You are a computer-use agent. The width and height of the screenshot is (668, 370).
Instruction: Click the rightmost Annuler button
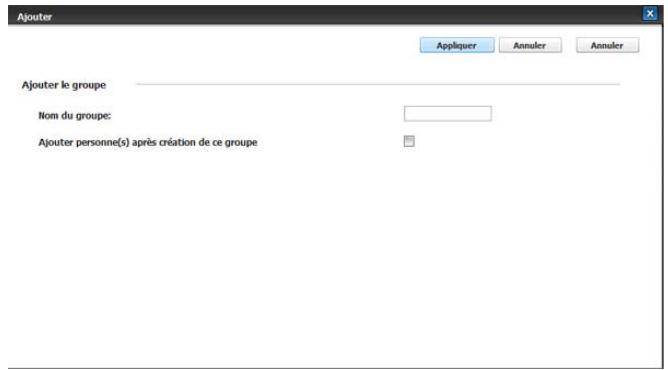pyautogui.click(x=607, y=45)
